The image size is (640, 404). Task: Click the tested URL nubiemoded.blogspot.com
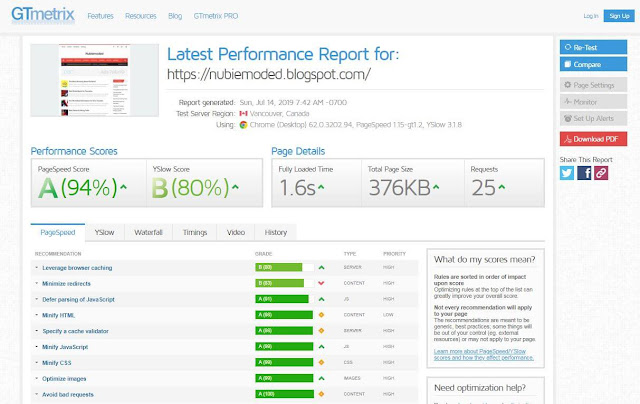coord(269,75)
